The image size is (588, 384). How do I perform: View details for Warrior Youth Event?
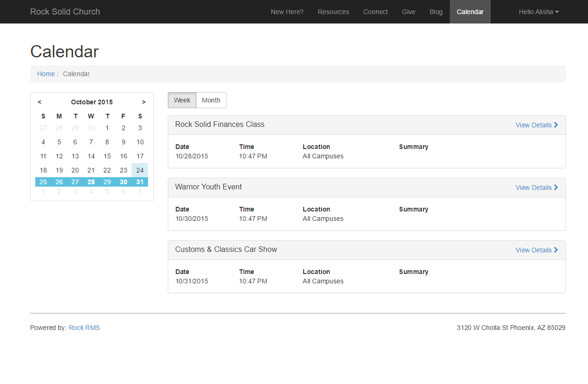533,188
